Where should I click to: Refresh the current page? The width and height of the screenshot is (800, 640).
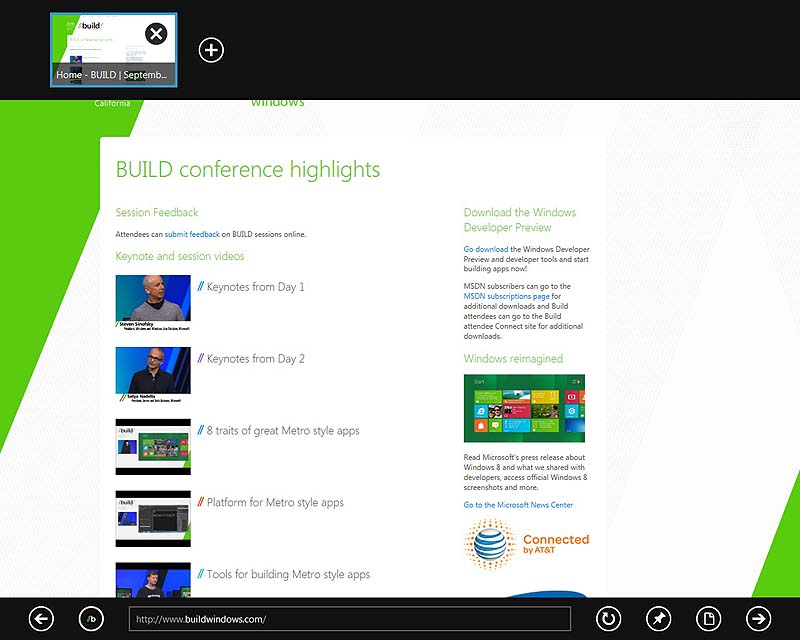[x=607, y=618]
